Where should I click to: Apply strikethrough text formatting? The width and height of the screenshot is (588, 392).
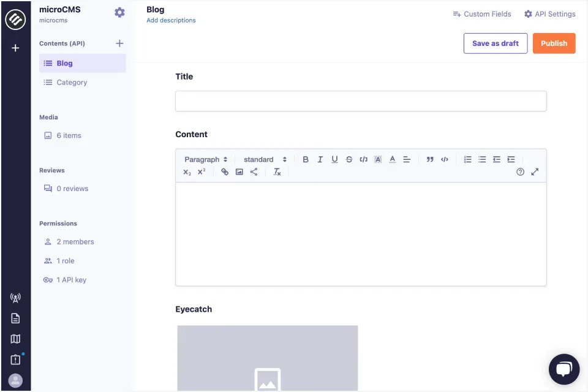[x=349, y=159]
